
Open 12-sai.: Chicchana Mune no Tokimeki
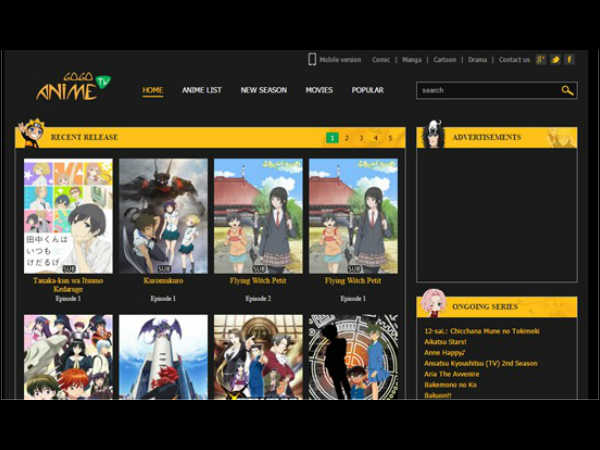(x=482, y=331)
